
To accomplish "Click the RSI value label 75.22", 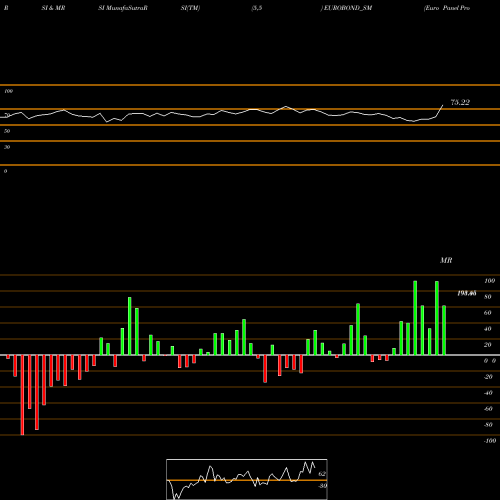I will (460, 102).
